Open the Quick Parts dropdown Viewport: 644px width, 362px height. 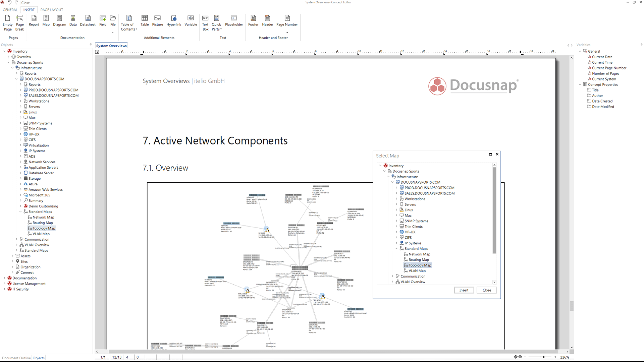click(216, 22)
